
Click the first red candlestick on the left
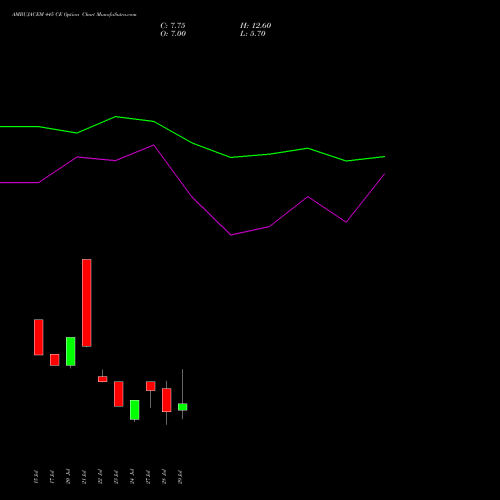tap(39, 337)
